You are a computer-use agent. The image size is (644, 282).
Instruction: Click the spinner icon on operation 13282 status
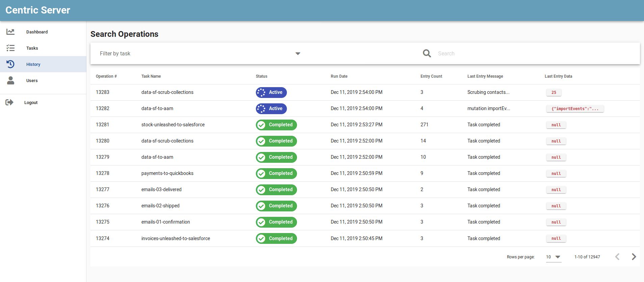[x=261, y=108]
